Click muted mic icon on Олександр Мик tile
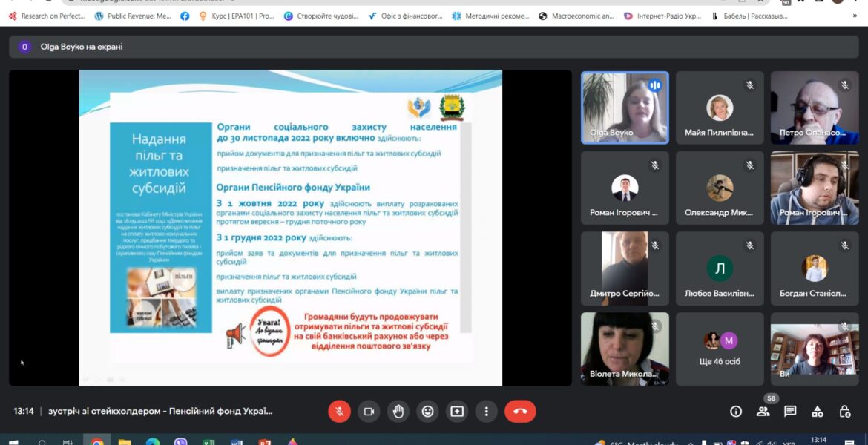The width and height of the screenshot is (868, 445). [749, 165]
